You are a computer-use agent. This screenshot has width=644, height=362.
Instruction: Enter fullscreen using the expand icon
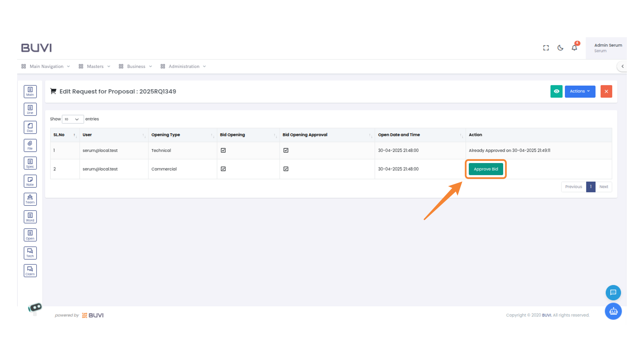click(x=546, y=48)
